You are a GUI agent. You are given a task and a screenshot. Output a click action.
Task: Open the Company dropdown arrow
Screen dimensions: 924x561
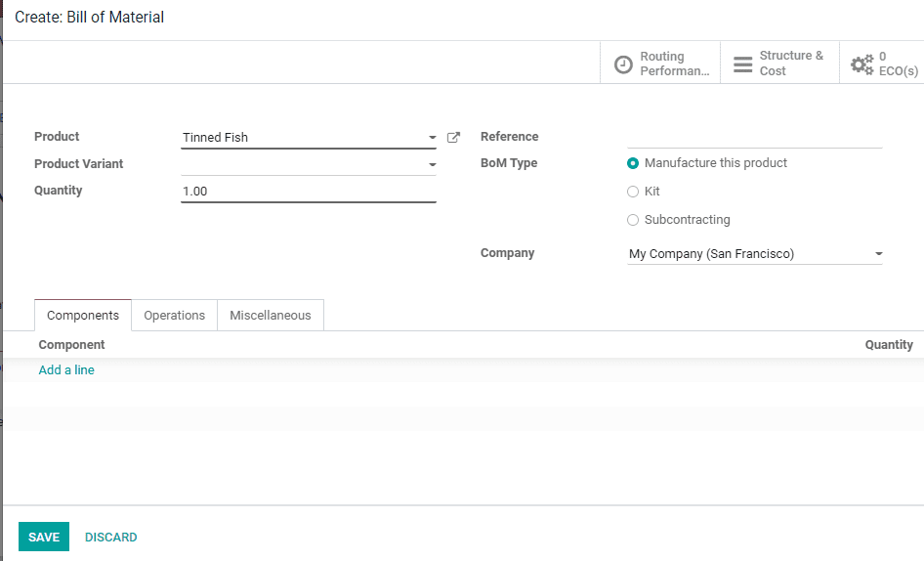tap(879, 254)
